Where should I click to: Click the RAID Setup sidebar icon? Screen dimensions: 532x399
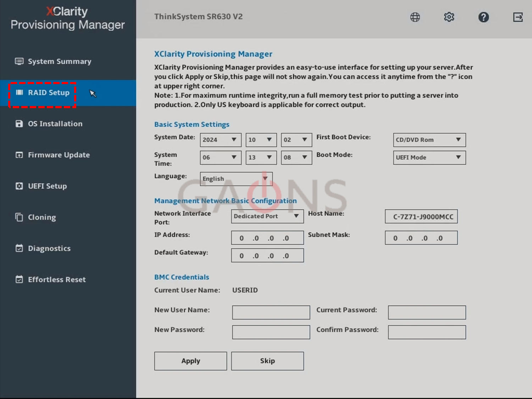(x=20, y=93)
